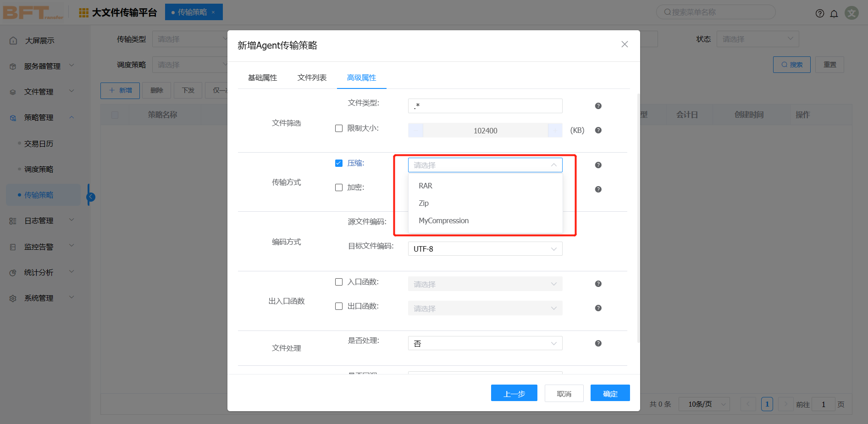Screen dimensions: 868x424
Task: Close the 新增Agent传输策略 dialog
Action: point(625,44)
